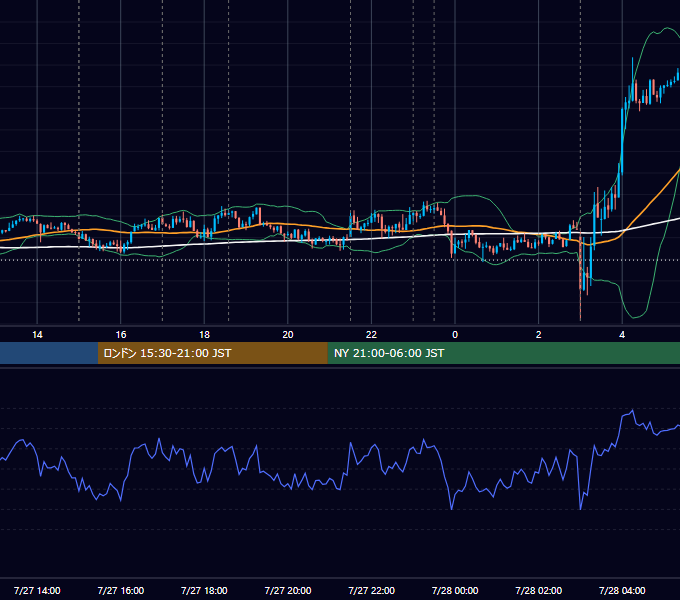Click the 7/27 20:00 time label

coord(288,590)
